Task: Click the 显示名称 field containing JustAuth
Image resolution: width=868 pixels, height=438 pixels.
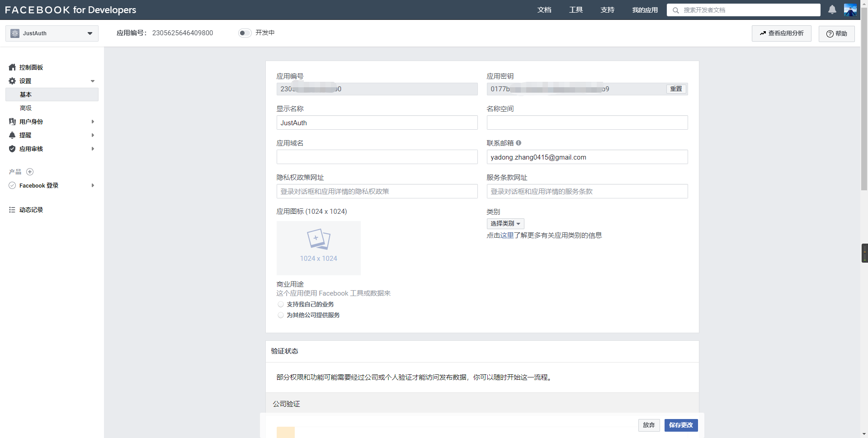Action: pyautogui.click(x=377, y=122)
